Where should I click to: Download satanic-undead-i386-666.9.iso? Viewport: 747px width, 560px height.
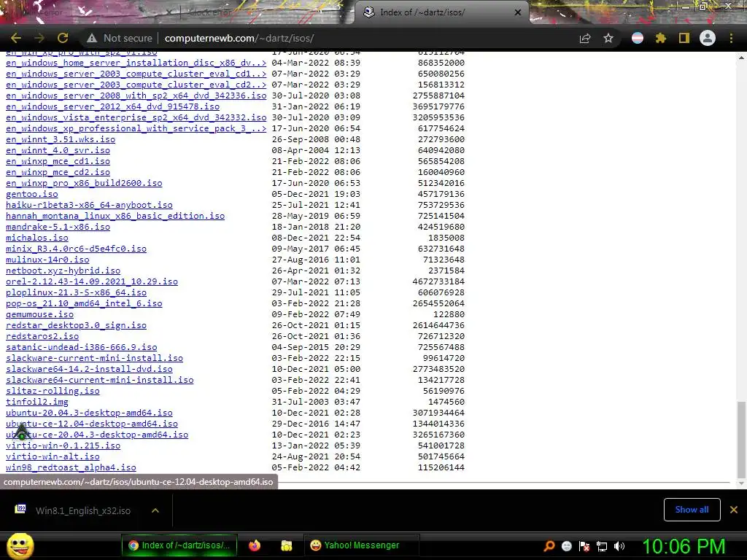click(82, 348)
